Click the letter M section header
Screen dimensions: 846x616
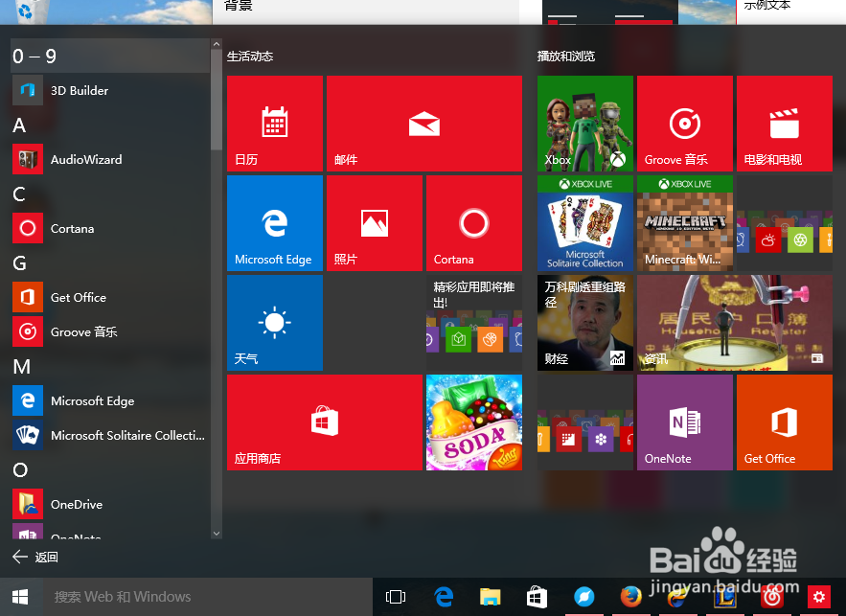(22, 367)
